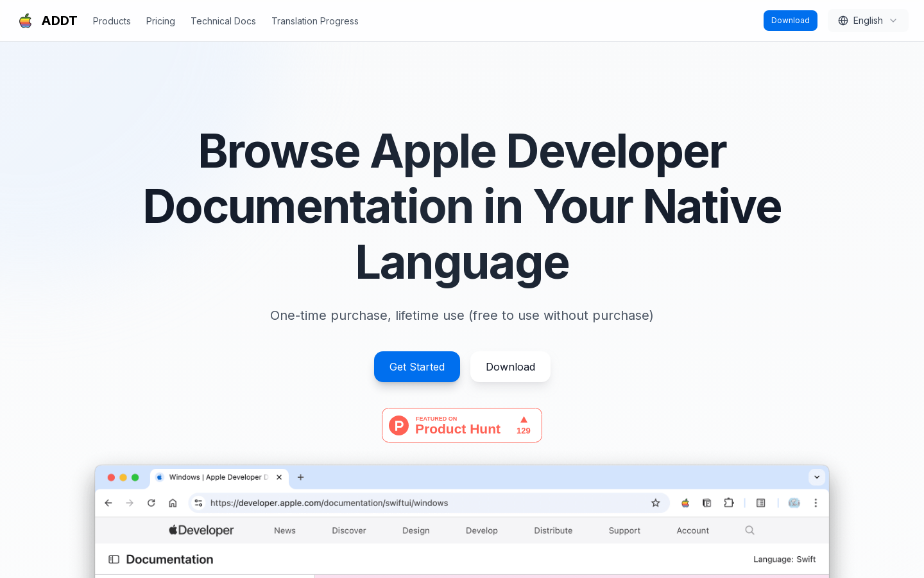The height and width of the screenshot is (578, 924).
Task: Click the globe icon beside English
Action: pyautogui.click(x=843, y=21)
